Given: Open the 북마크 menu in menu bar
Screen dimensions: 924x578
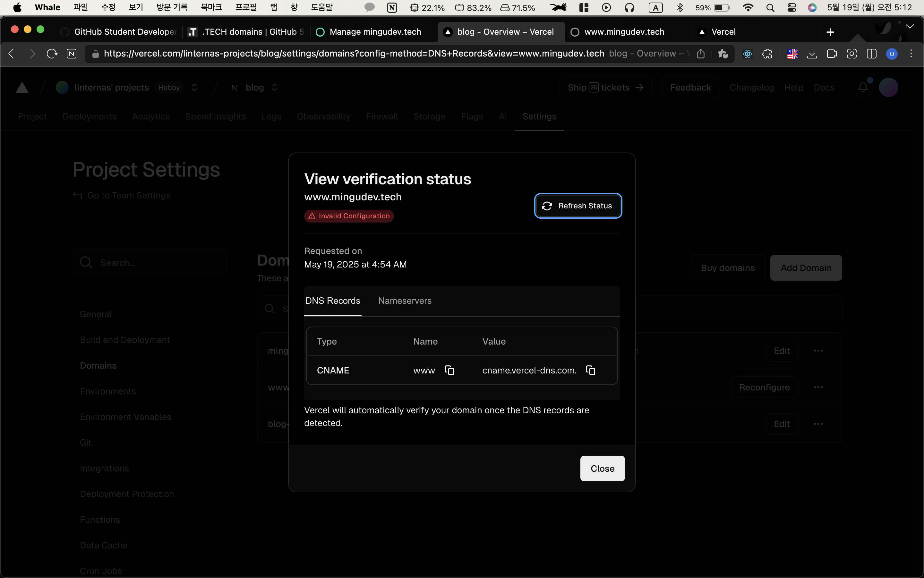Looking at the screenshot, I should [211, 7].
